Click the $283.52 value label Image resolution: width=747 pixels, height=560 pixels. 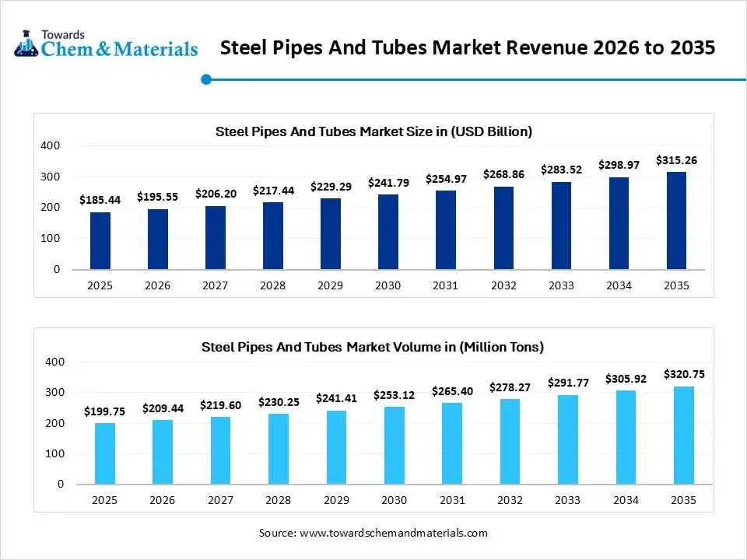561,170
